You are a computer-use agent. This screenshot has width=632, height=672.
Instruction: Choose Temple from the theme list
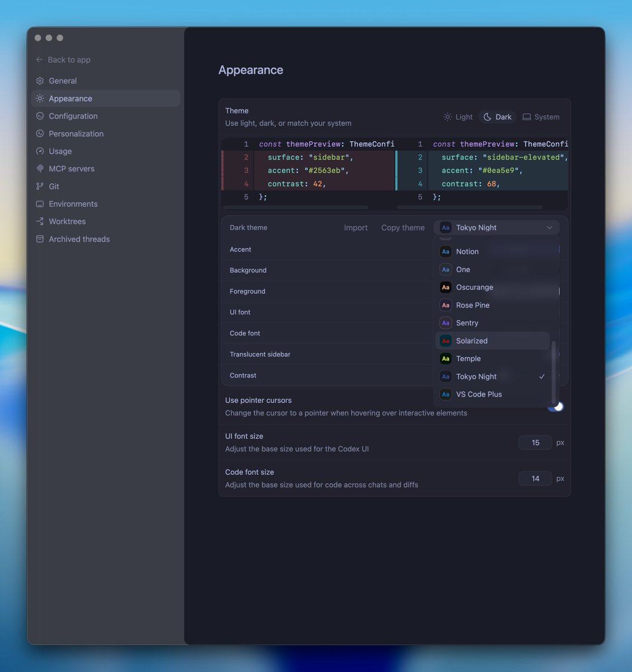coord(492,359)
